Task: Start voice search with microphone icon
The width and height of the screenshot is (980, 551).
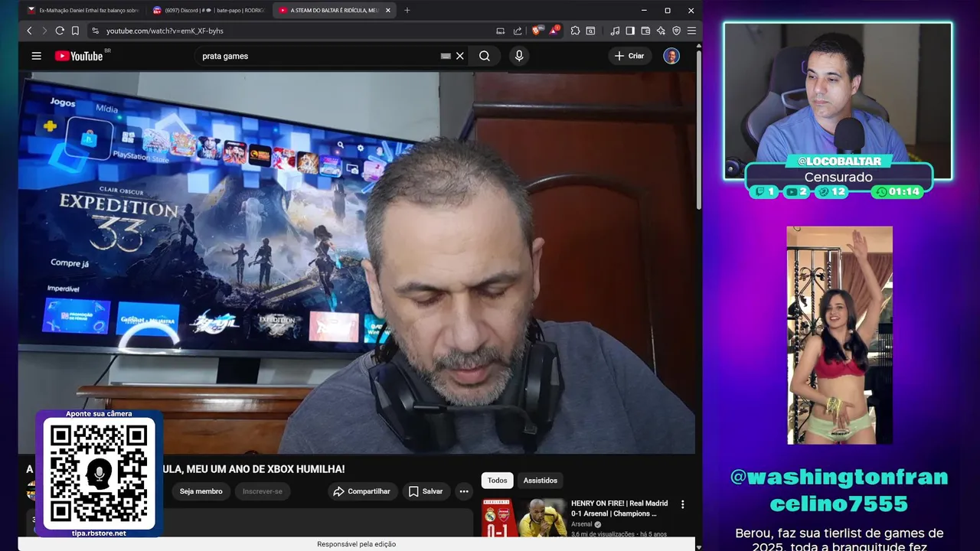Action: (x=519, y=56)
